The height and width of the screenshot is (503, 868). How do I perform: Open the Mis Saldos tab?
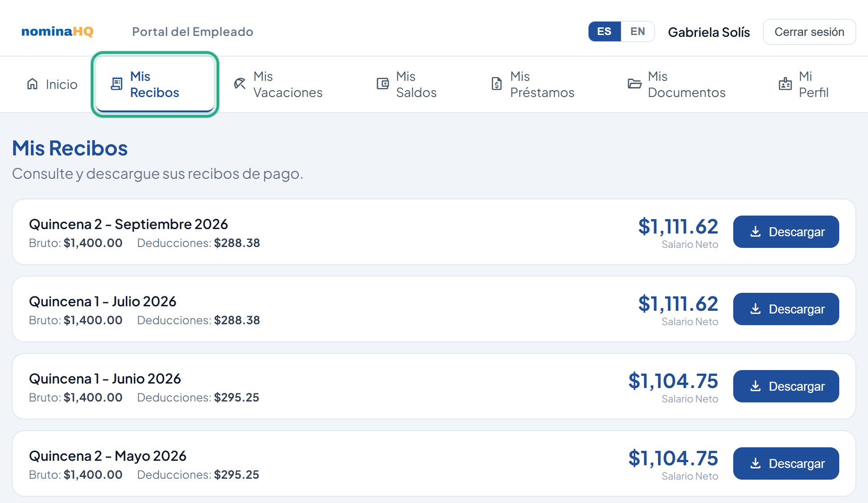point(407,84)
